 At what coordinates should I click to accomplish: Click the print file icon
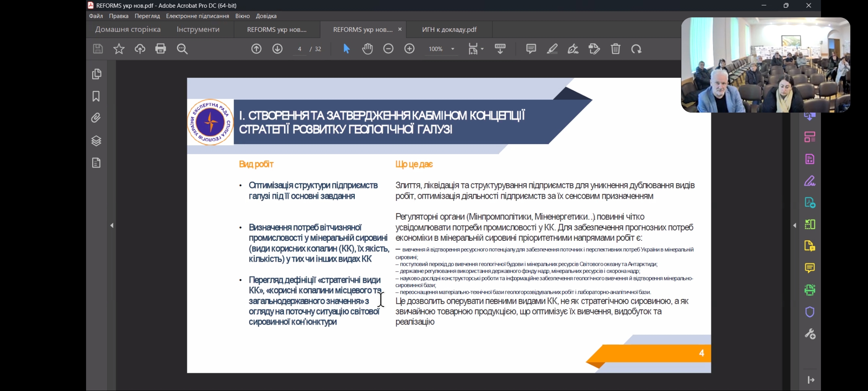(161, 49)
